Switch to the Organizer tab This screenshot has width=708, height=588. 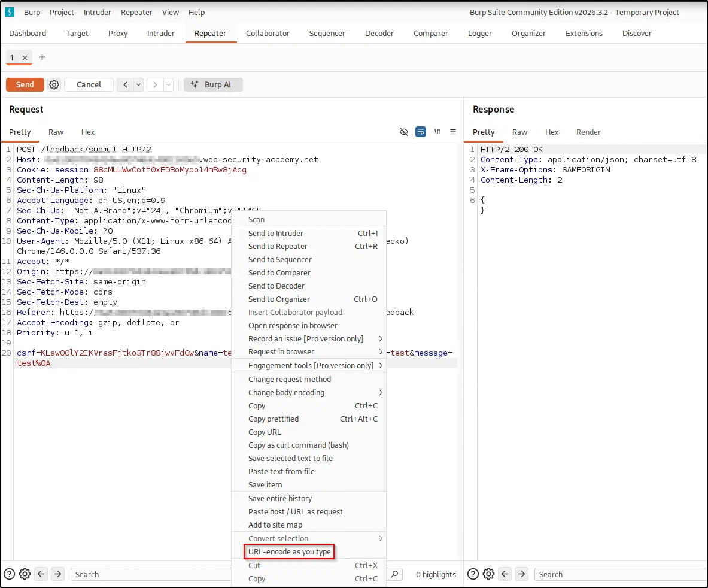pos(528,33)
